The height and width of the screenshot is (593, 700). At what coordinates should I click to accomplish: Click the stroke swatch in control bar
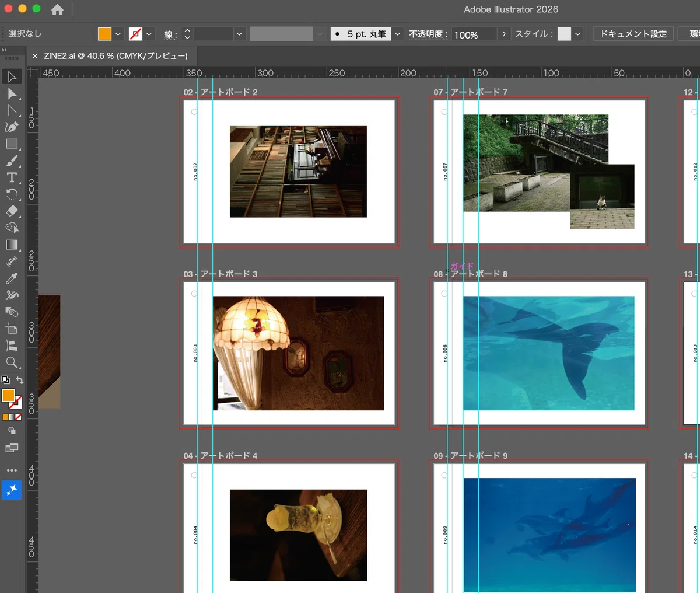135,34
